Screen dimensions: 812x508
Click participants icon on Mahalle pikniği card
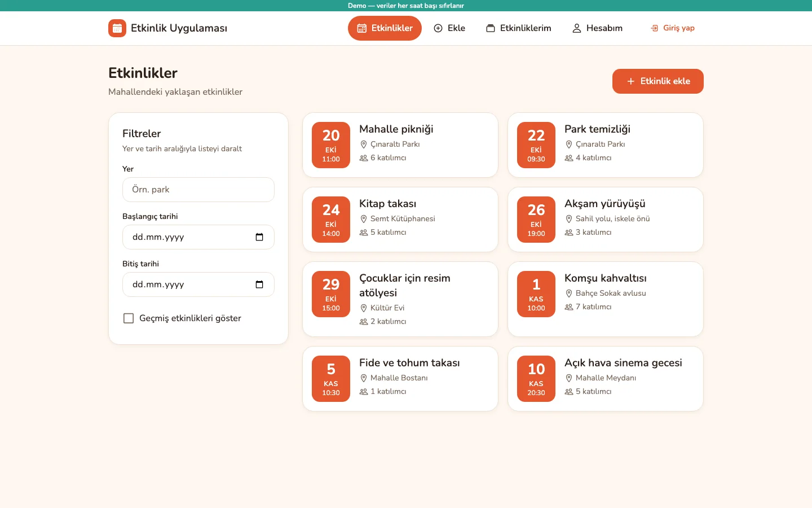click(x=364, y=158)
